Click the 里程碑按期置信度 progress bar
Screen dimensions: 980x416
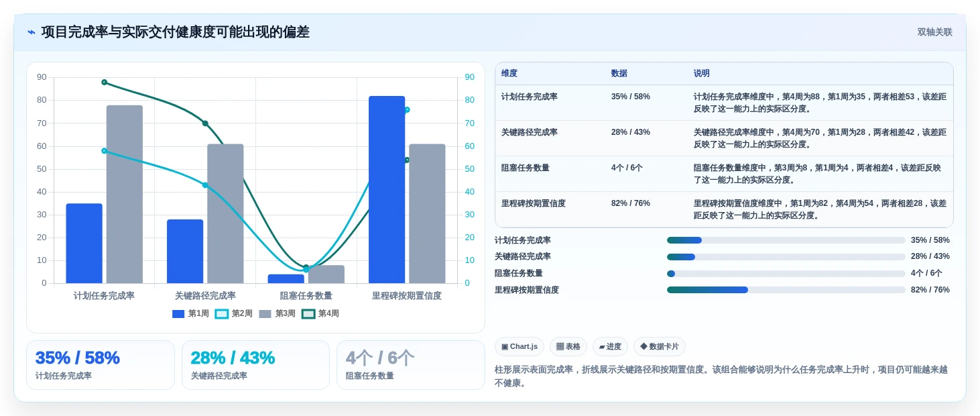click(x=786, y=290)
